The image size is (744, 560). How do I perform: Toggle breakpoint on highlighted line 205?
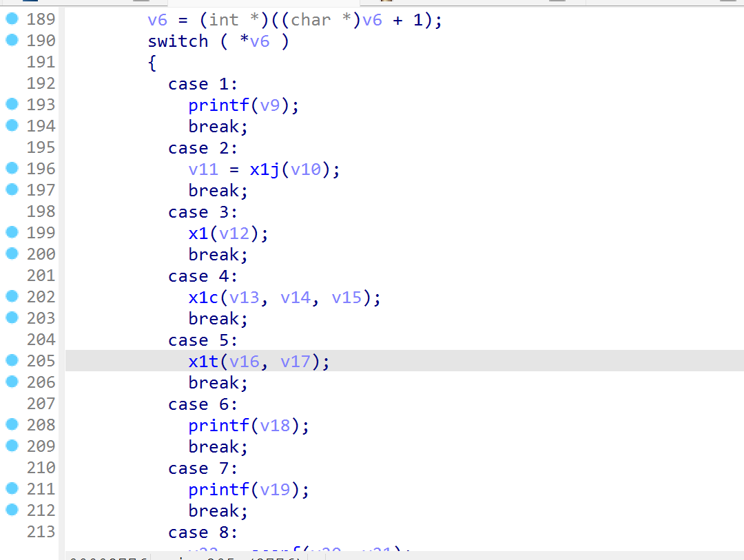pyautogui.click(x=12, y=361)
